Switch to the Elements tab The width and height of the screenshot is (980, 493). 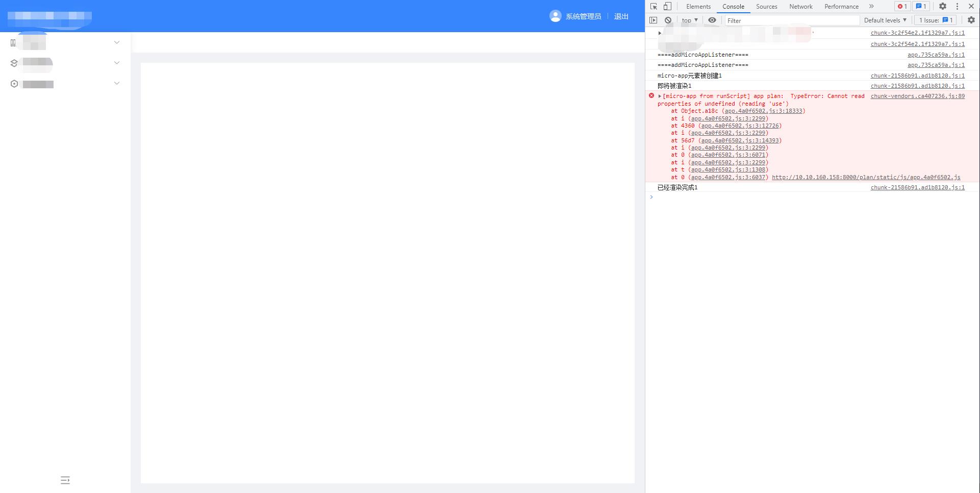[698, 6]
